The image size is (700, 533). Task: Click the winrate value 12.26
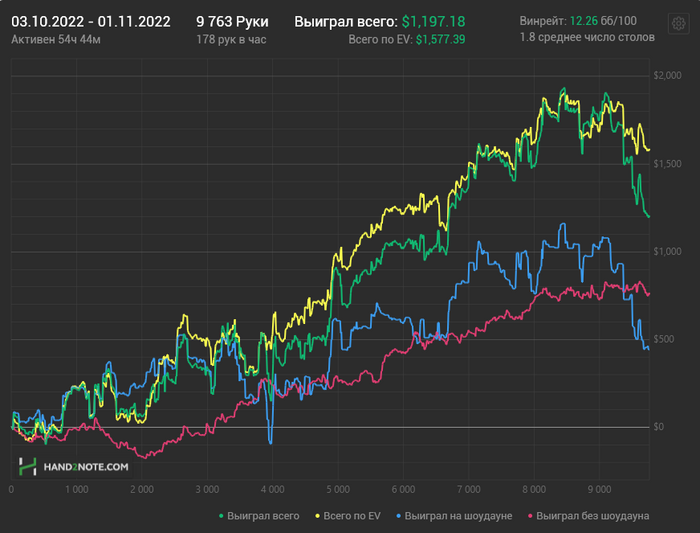583,21
